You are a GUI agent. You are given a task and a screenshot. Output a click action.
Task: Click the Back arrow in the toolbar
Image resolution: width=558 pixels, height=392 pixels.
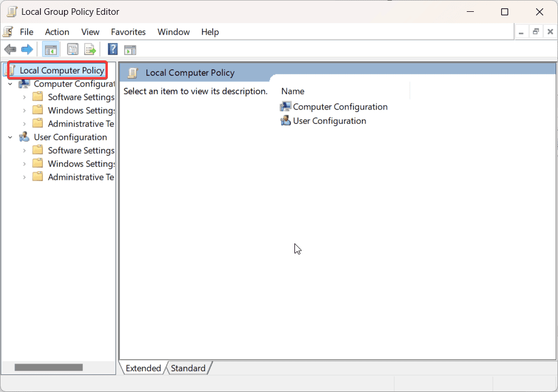[x=10, y=50]
